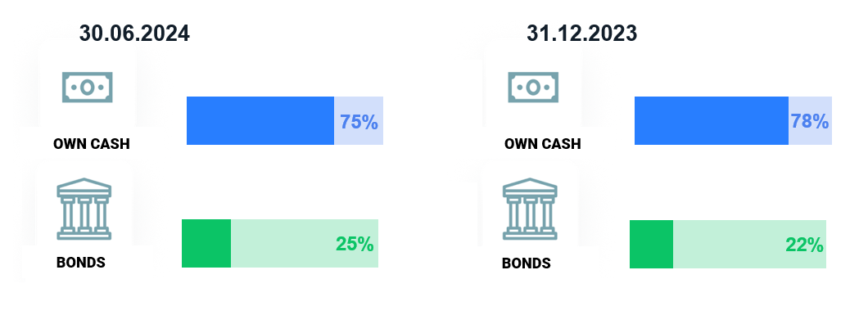Click the dark green portion of the 22% bar
The width and height of the screenshot is (868, 315).
[x=652, y=245]
